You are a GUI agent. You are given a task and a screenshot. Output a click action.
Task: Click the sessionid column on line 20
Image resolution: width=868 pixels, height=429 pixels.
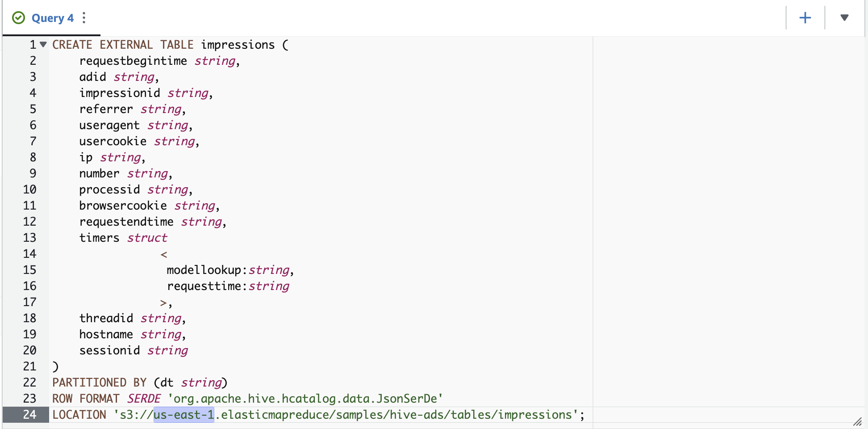[109, 350]
